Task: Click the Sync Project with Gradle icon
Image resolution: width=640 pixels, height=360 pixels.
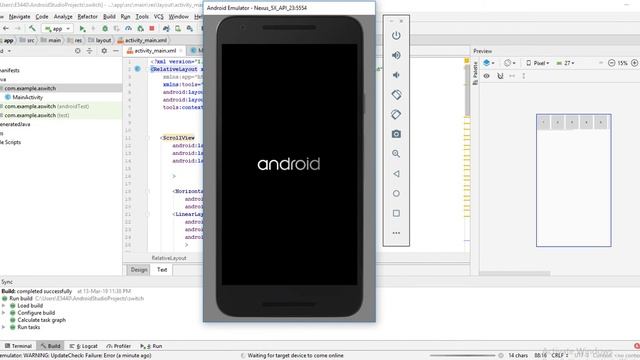Action: [166, 29]
